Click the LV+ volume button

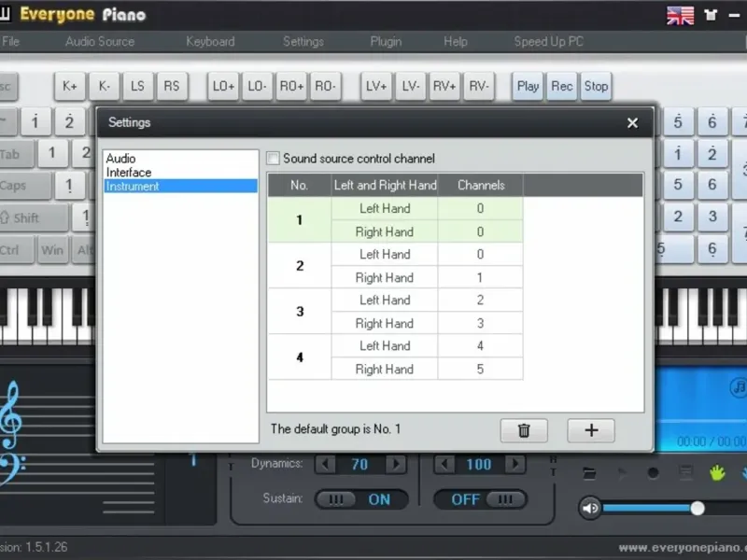[x=376, y=86]
